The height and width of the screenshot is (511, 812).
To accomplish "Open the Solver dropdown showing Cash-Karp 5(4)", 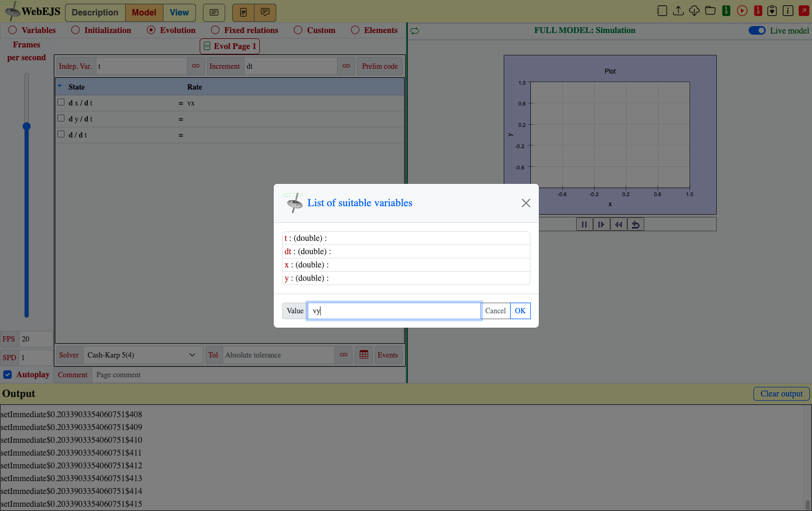I will pyautogui.click(x=143, y=355).
